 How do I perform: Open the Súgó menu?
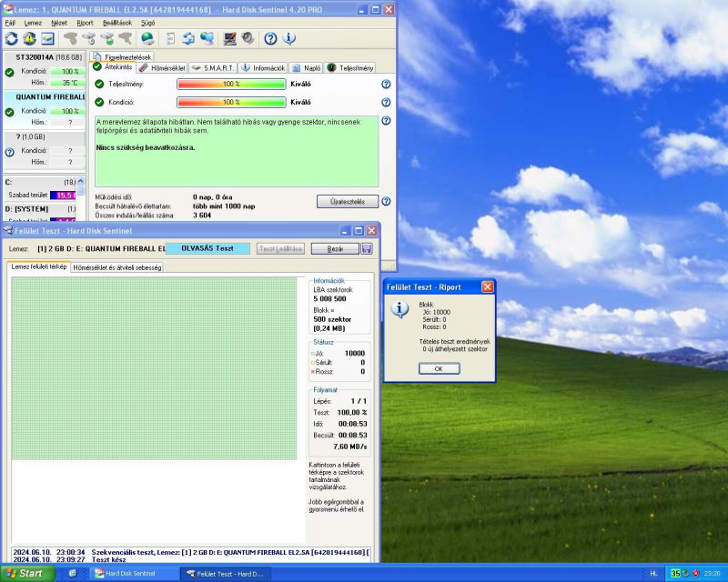point(147,23)
